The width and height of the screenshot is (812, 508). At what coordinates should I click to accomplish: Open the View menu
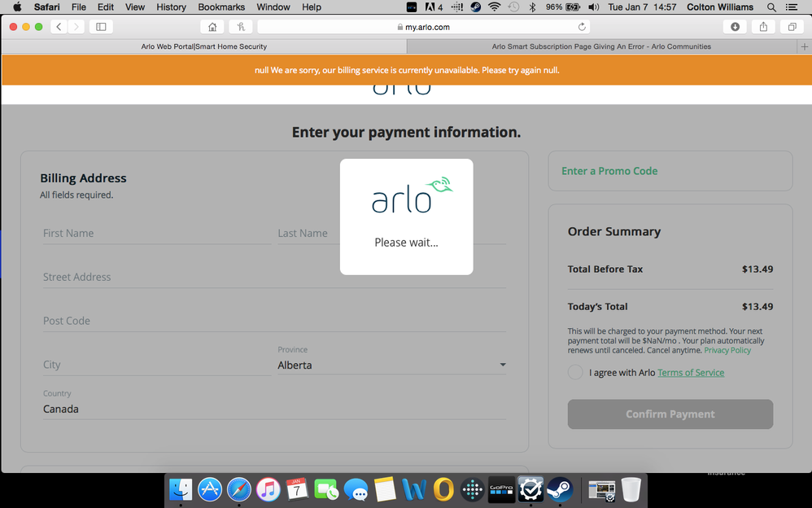pos(134,7)
